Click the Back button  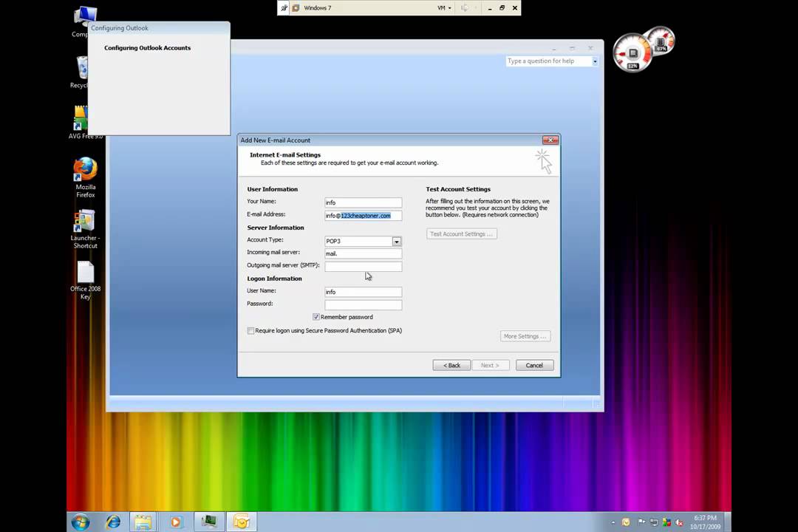(451, 365)
